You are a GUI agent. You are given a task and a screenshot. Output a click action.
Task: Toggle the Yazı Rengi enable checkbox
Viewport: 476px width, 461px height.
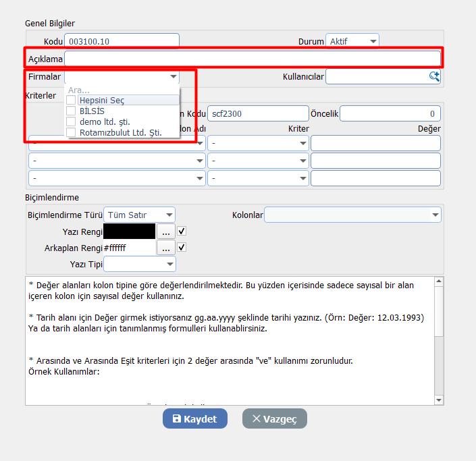coord(182,231)
